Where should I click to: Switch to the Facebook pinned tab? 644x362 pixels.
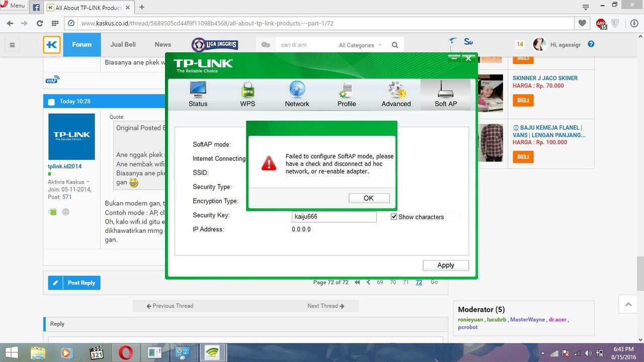(36, 8)
